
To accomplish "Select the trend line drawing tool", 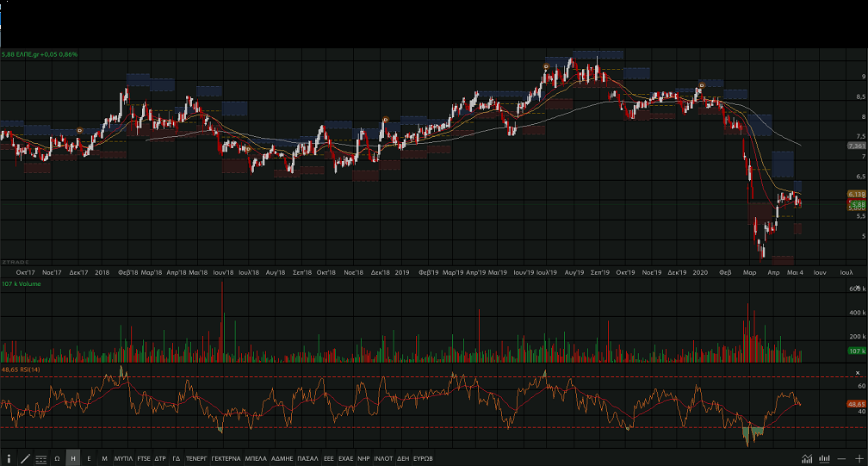I will tap(25, 458).
